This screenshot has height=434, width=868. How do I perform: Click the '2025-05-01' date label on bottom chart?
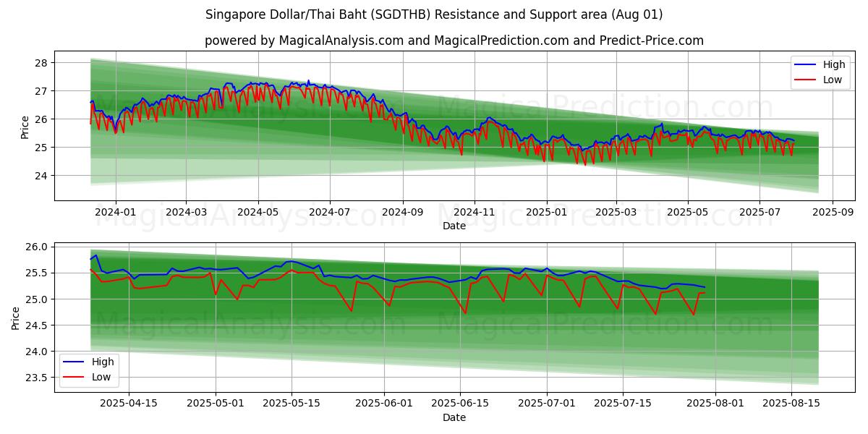[x=216, y=404]
